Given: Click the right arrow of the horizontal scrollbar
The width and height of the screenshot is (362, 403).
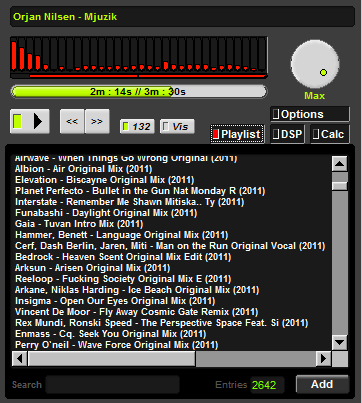Looking at the screenshot, I should (x=323, y=359).
